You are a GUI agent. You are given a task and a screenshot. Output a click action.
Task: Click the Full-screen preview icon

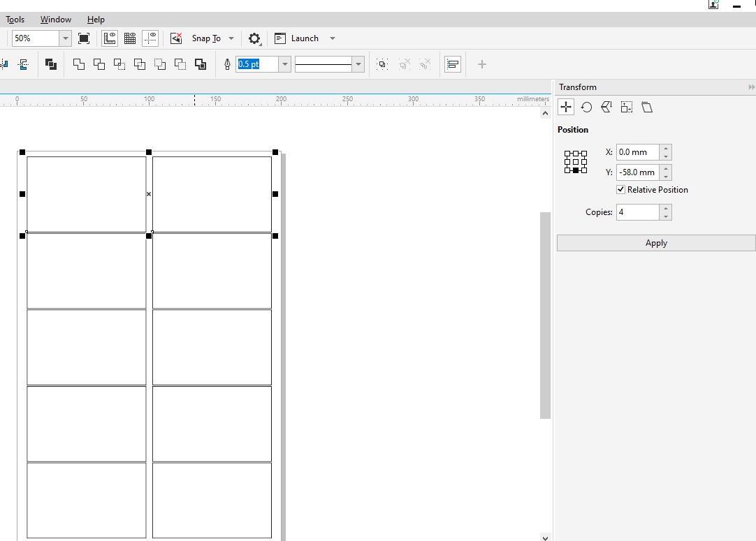click(84, 38)
